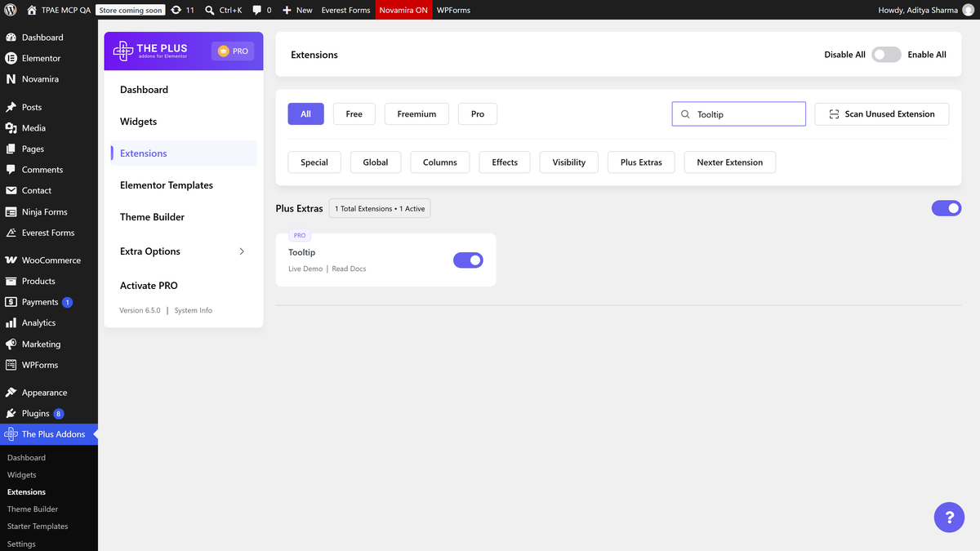Filter by Visibility category

click(569, 162)
